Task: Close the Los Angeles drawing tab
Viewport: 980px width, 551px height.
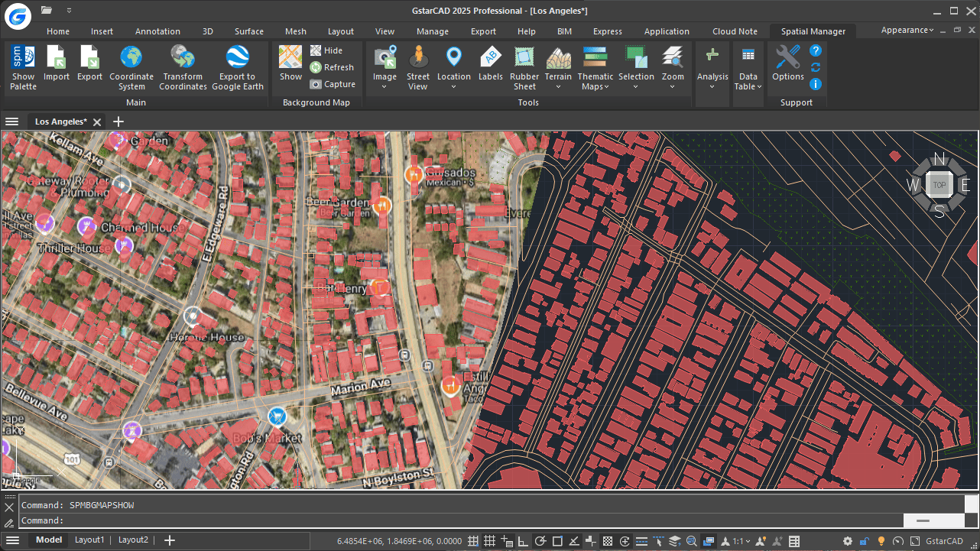Action: (97, 122)
